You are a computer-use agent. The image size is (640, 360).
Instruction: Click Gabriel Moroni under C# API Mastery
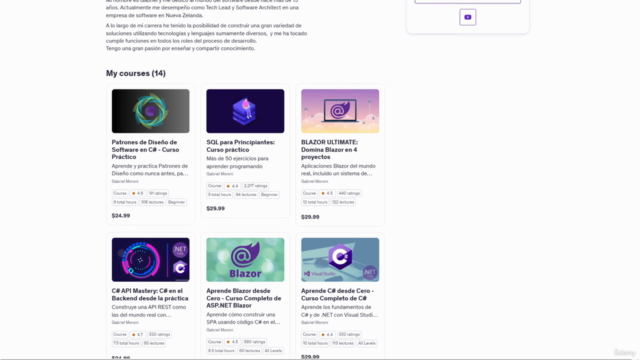click(125, 322)
